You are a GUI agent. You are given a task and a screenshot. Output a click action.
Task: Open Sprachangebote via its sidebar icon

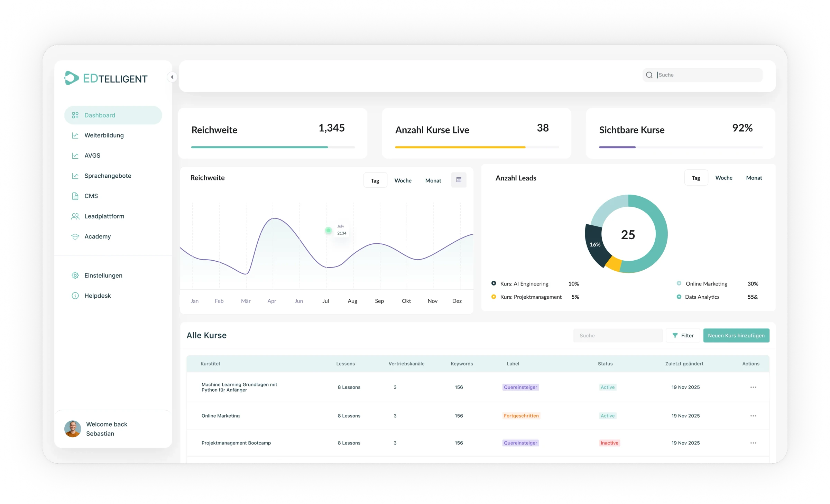point(75,176)
